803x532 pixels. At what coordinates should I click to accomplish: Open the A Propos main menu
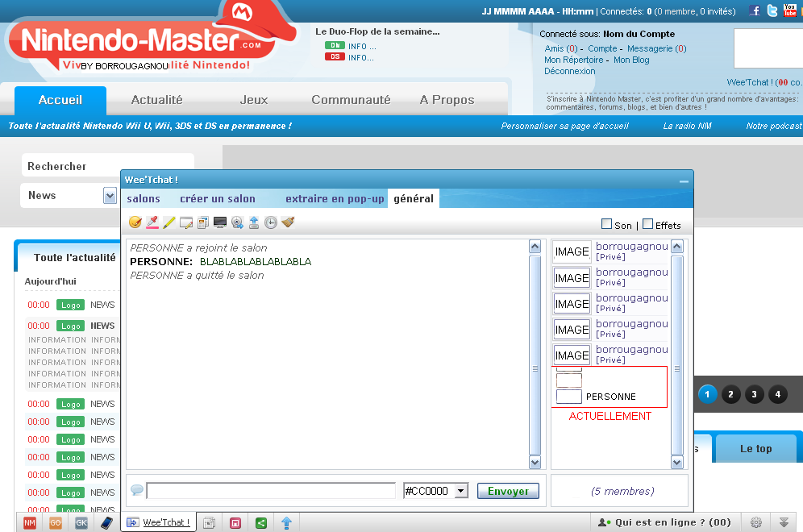[x=447, y=100]
